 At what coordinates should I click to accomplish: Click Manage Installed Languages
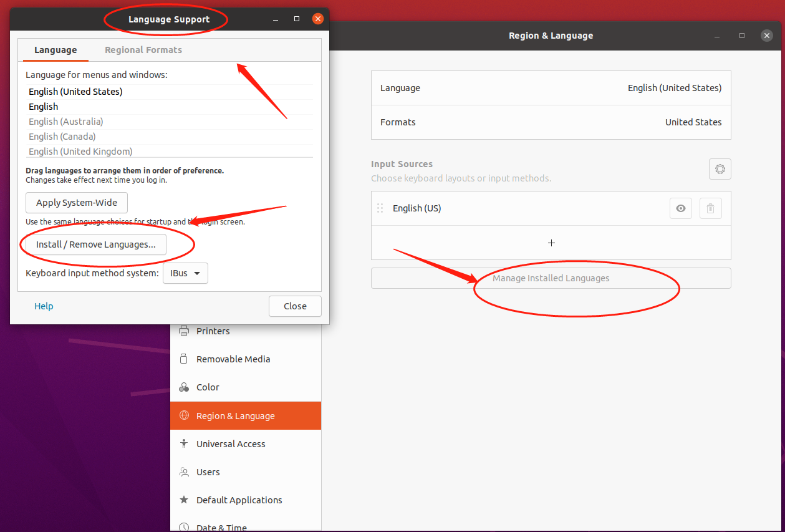[551, 278]
